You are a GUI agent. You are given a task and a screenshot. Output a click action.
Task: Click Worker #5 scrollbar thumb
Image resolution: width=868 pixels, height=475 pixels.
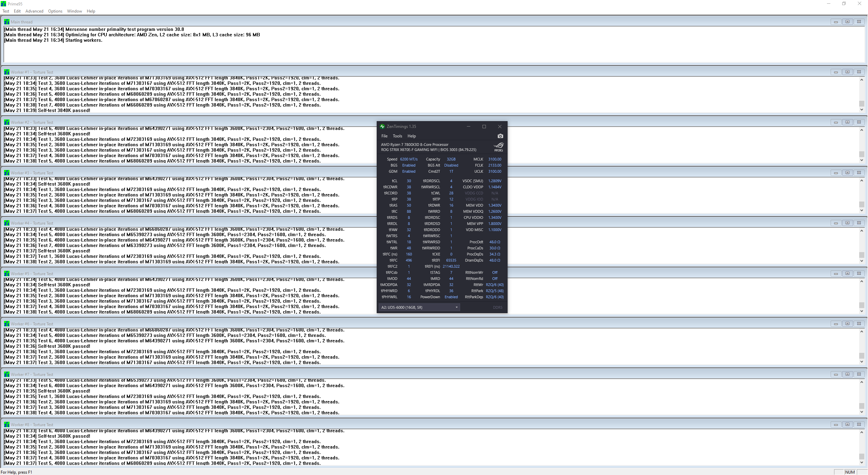[x=862, y=305]
